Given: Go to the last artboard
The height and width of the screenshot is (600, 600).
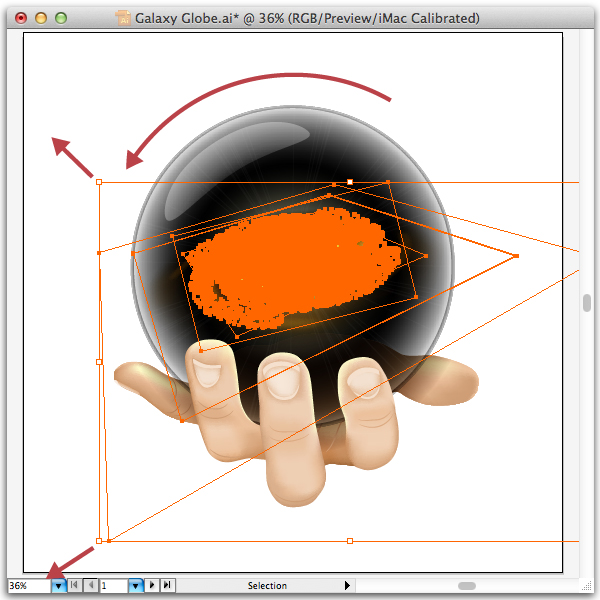Looking at the screenshot, I should (x=167, y=585).
